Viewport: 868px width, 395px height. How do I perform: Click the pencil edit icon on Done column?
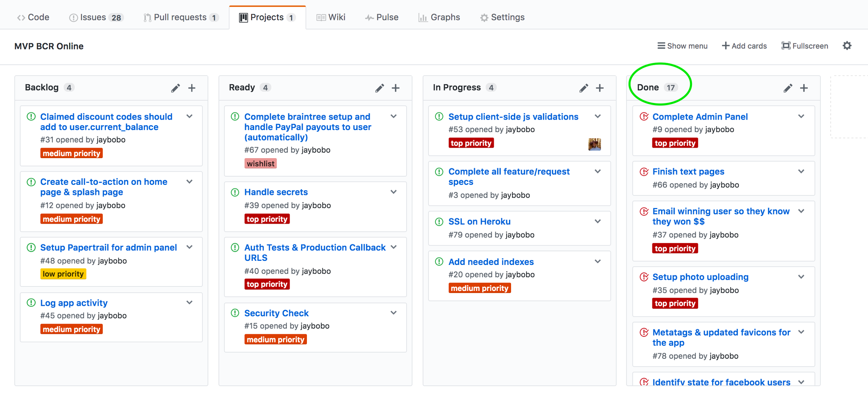788,88
